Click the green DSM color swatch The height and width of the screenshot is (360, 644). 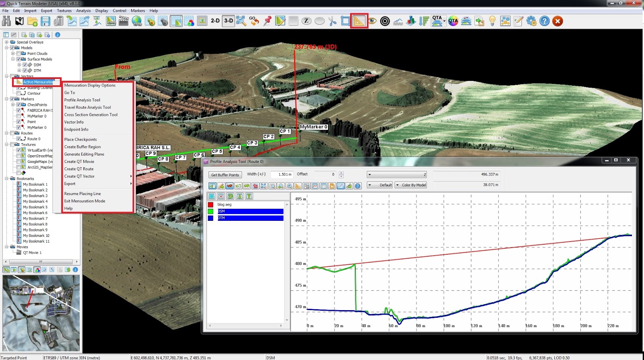point(211,211)
